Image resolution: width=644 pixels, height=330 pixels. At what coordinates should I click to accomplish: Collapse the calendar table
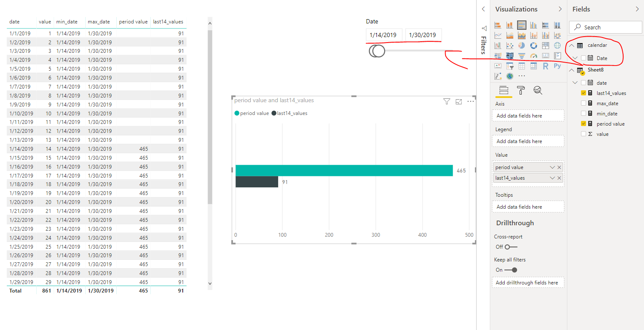(x=572, y=45)
